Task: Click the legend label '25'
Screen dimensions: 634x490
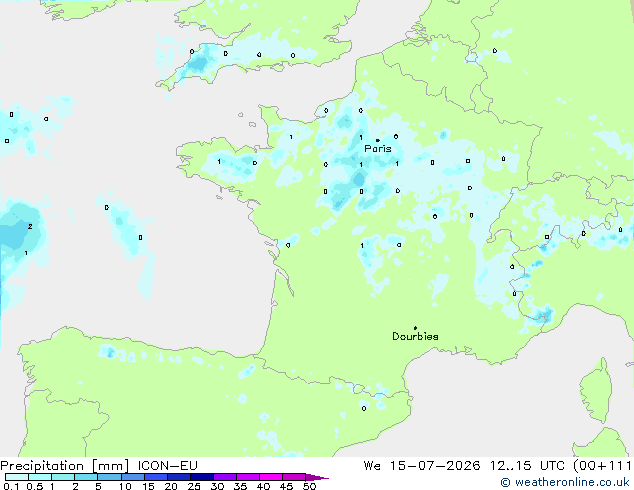Action: point(194,486)
